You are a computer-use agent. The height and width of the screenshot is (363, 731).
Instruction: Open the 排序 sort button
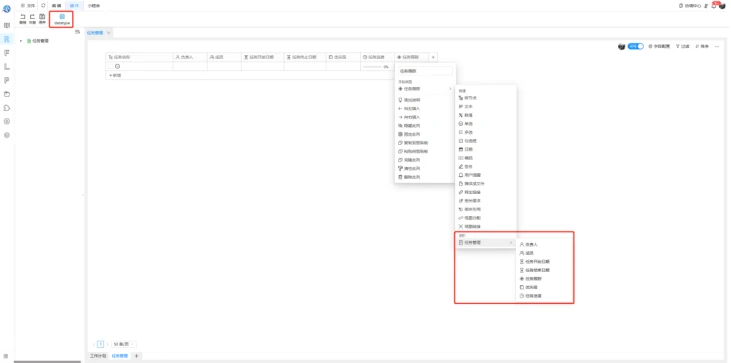coord(702,46)
